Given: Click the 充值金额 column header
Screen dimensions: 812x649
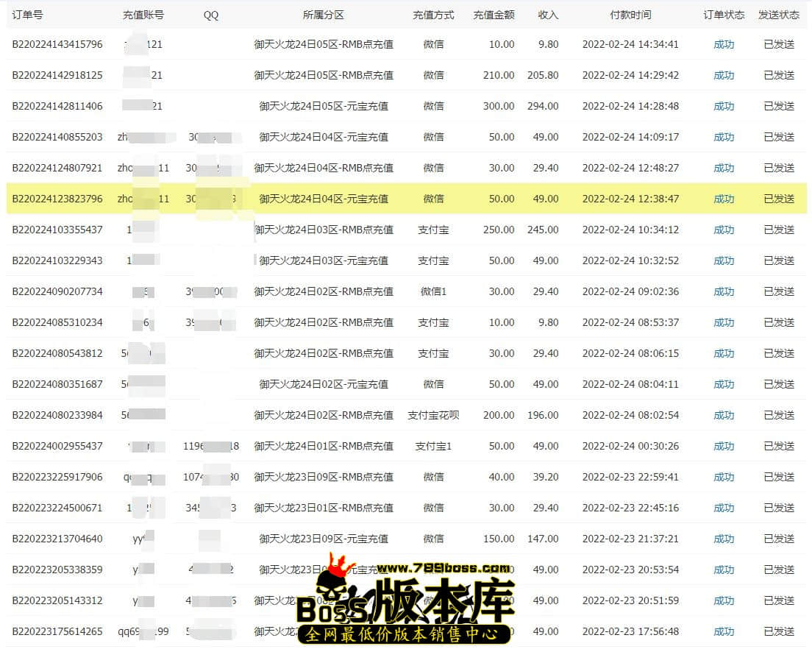Looking at the screenshot, I should [494, 15].
